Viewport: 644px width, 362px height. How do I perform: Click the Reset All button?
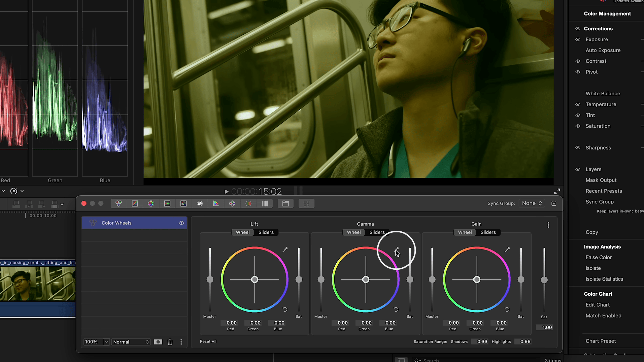pos(208,341)
